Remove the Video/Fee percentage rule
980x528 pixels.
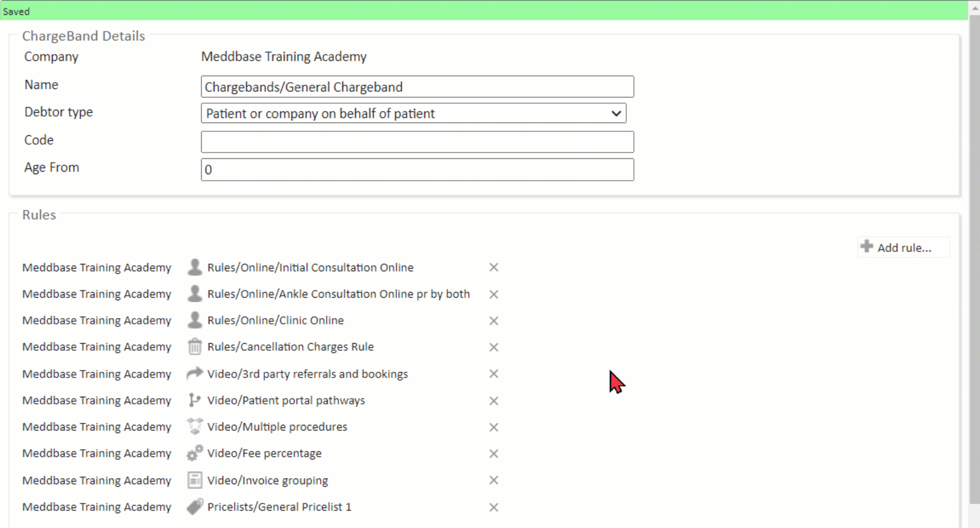click(x=494, y=453)
